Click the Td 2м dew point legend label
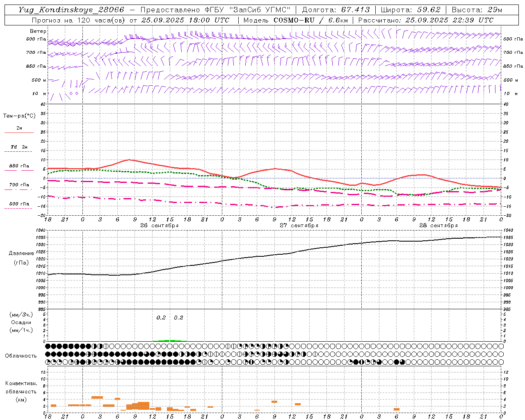 (x=19, y=147)
